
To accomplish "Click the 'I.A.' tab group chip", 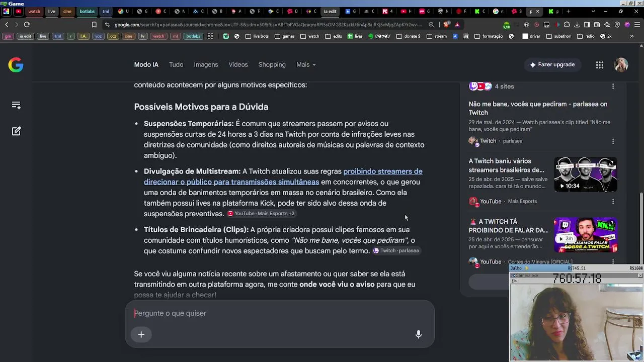I will coord(84,36).
